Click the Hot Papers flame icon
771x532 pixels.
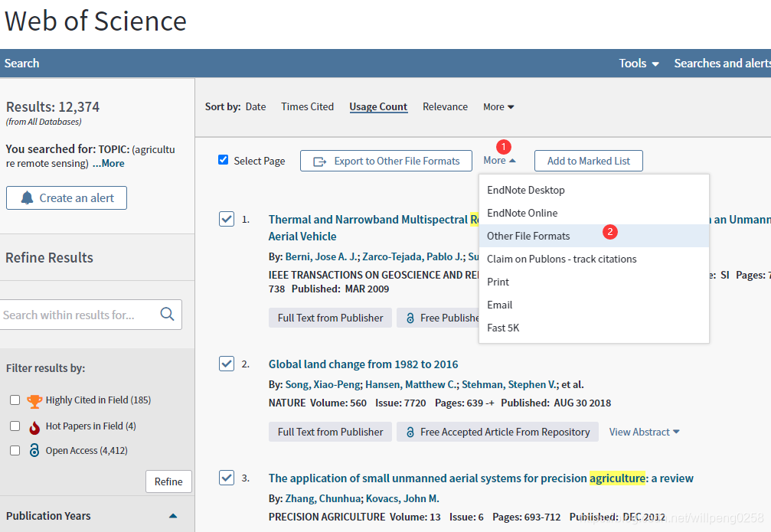34,427
